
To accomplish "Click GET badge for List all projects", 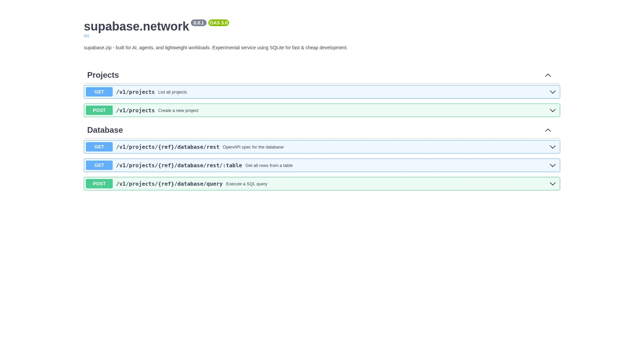I will (99, 92).
